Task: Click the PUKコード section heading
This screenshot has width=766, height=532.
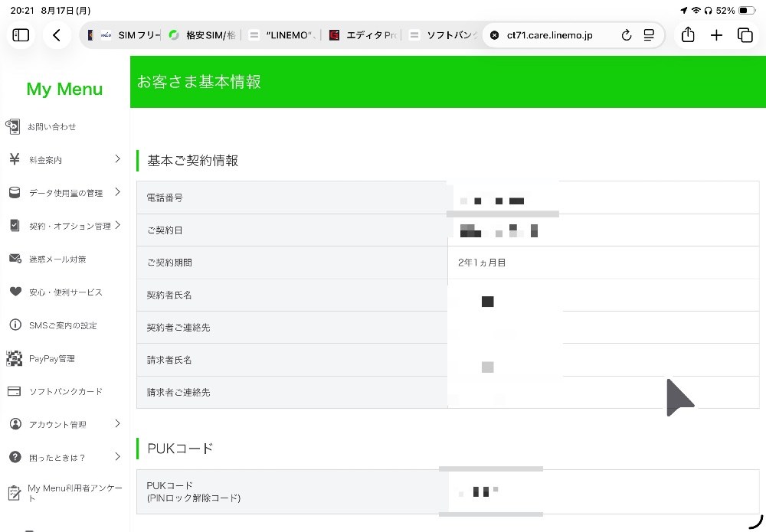Action: tap(180, 449)
